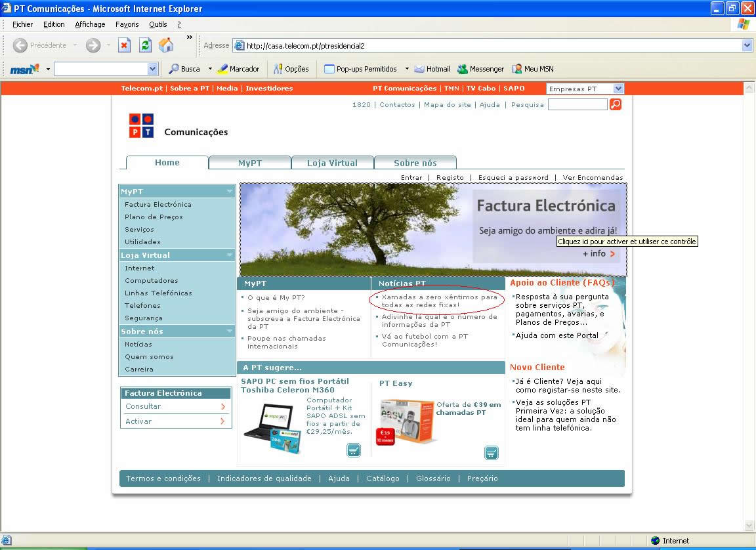
Task: Open Meu MSN toolbar item
Action: 533,69
